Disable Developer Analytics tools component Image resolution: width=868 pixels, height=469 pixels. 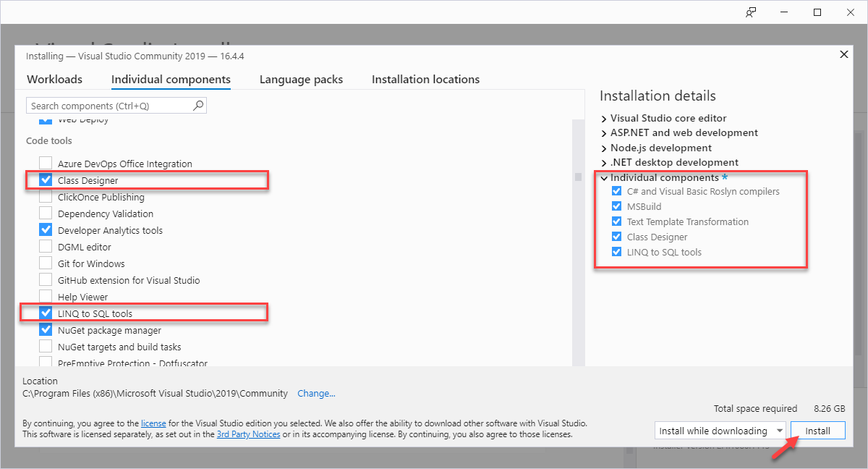pyautogui.click(x=46, y=230)
